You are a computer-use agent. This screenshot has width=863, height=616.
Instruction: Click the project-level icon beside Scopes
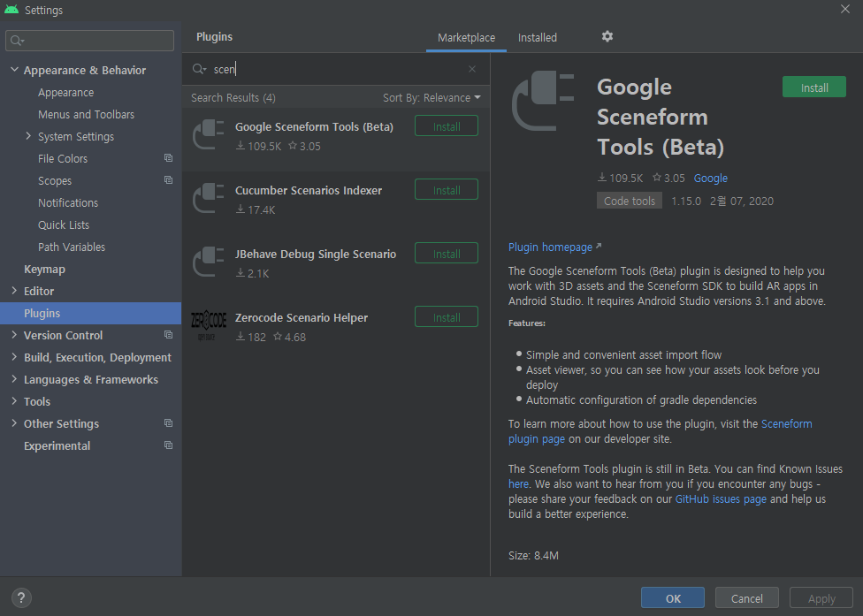[x=168, y=179]
